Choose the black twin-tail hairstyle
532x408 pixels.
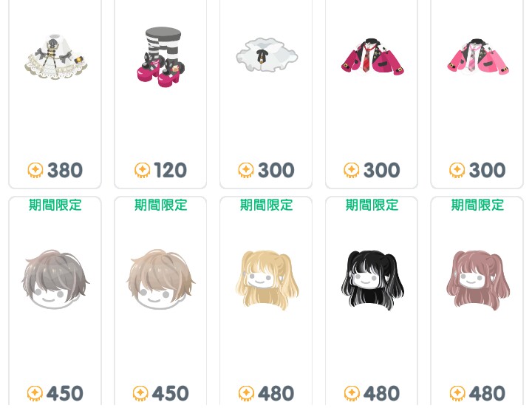point(372,280)
